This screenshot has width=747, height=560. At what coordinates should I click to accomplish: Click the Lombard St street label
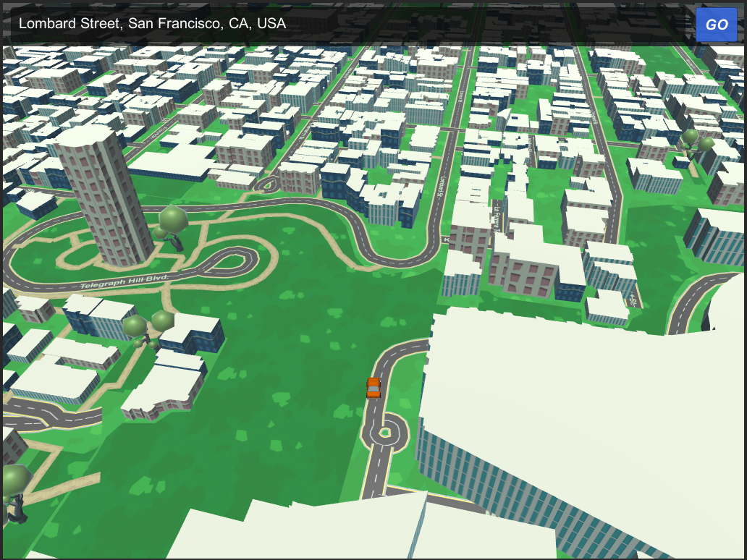coord(442,187)
